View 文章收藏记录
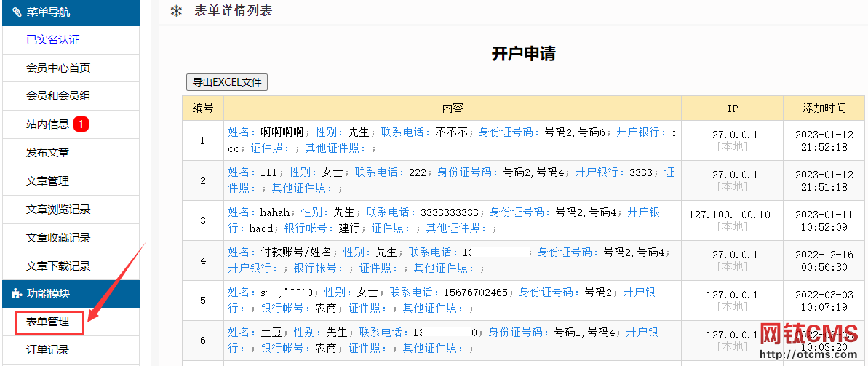Screen dimensions: 868x366 click(x=58, y=238)
